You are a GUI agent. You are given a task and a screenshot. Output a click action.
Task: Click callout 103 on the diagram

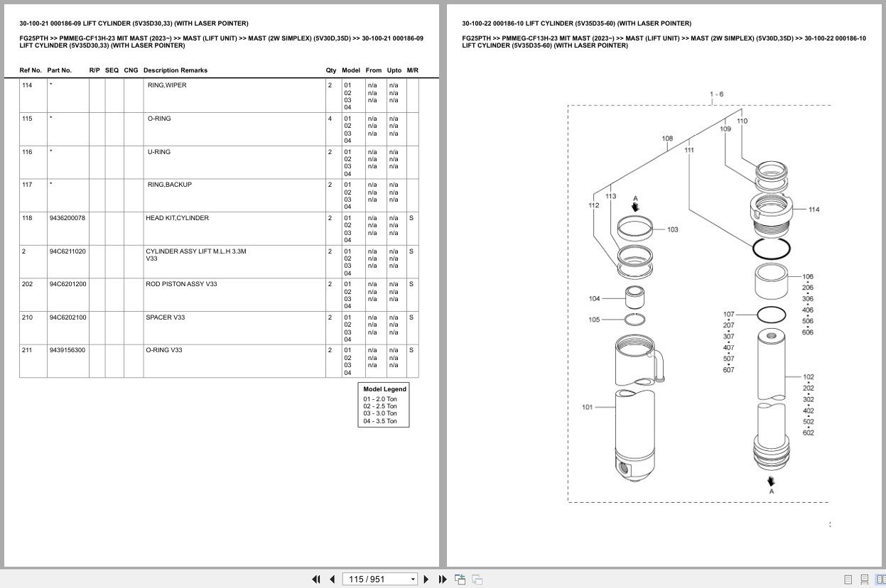[x=672, y=229]
